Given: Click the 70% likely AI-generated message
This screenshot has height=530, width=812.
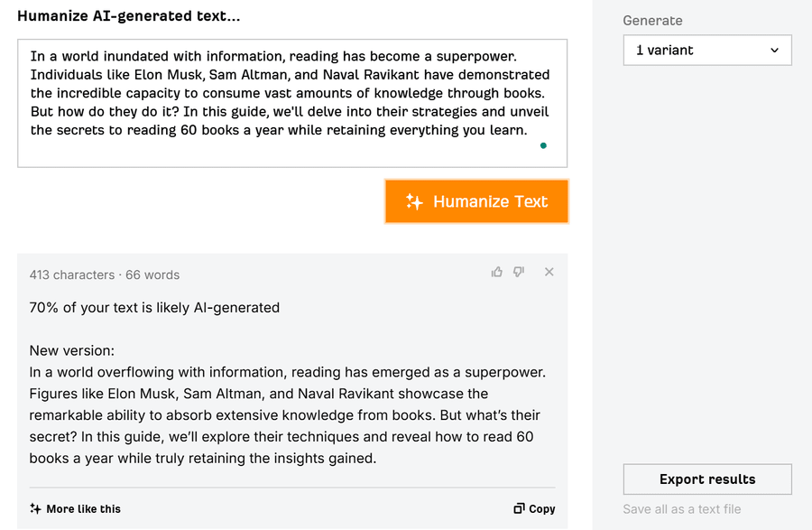Looking at the screenshot, I should tap(154, 308).
